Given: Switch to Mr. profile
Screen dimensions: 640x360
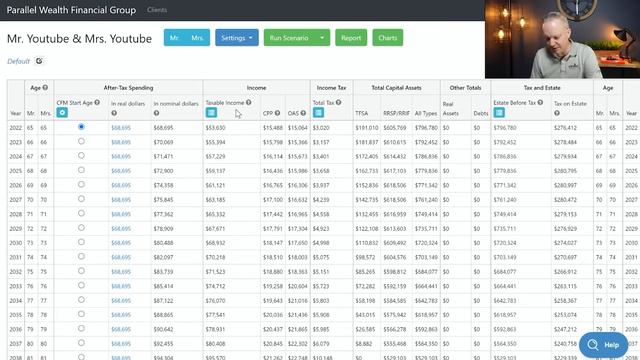Looking at the screenshot, I should tap(175, 38).
